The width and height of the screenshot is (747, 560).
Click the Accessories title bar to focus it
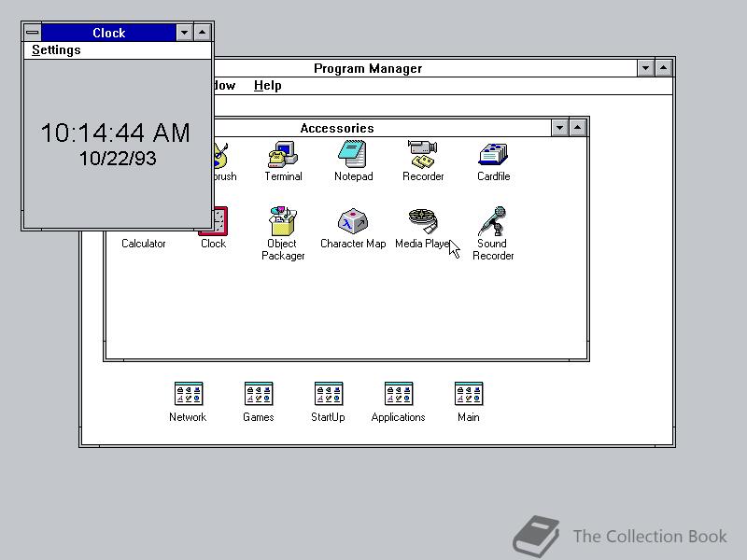pos(373,127)
